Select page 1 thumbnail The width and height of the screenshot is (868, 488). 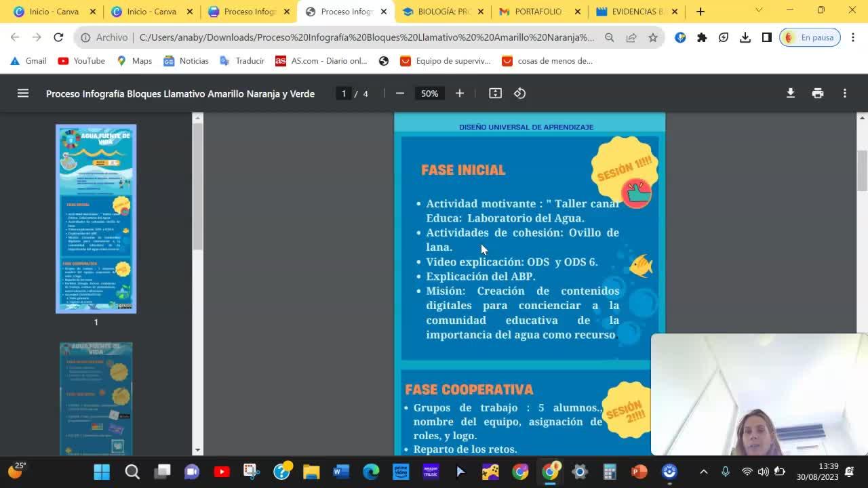(x=96, y=219)
